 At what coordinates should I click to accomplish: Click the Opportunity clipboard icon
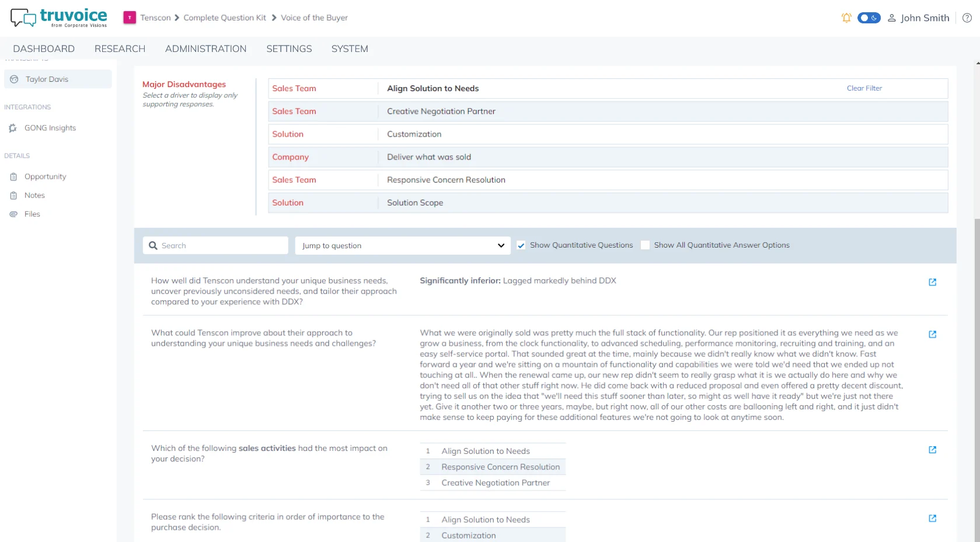(13, 176)
